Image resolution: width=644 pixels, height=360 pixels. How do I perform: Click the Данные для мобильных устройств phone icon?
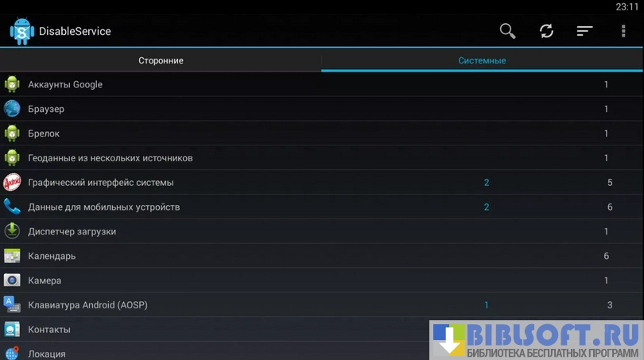coord(12,207)
